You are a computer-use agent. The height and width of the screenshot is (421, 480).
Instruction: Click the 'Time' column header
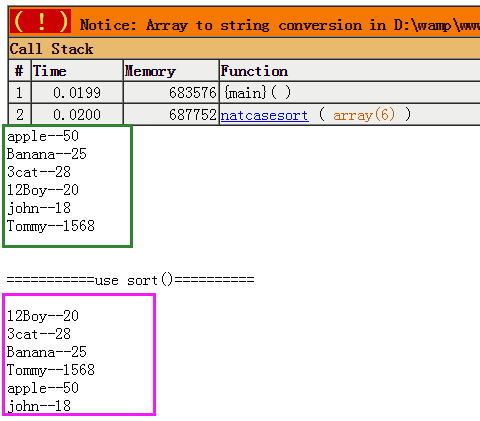tap(77, 71)
